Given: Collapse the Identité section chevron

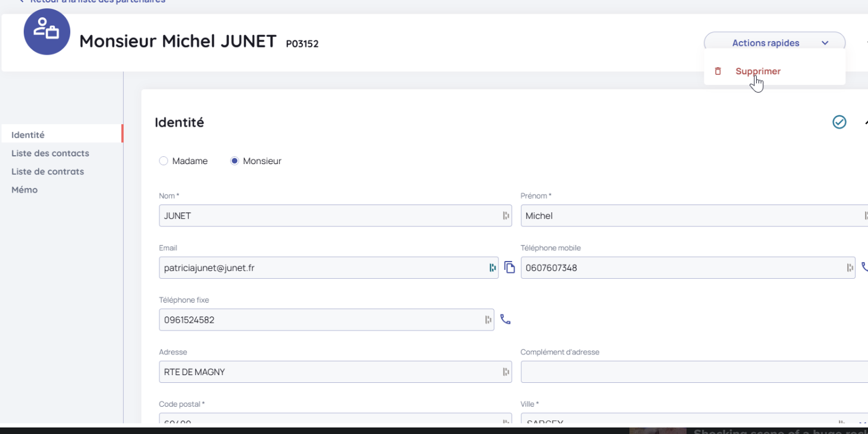Looking at the screenshot, I should coord(866,122).
